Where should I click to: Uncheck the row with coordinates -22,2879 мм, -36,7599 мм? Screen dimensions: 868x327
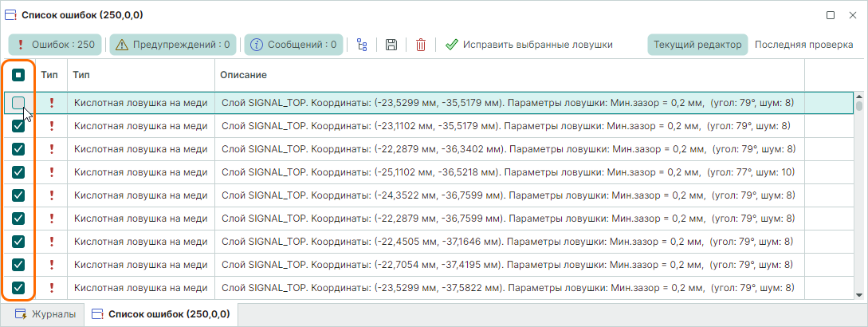pos(18,218)
